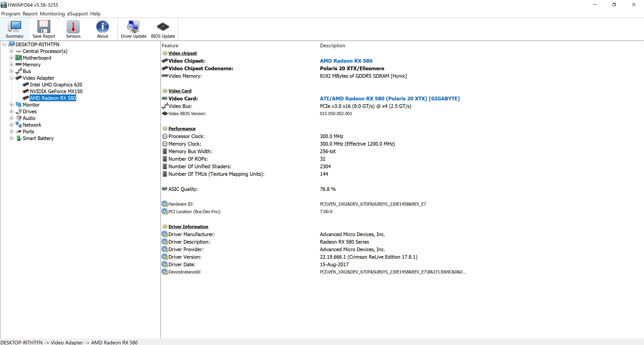Expand the Network tree node
Viewport: 644px width, 345px height.
click(11, 125)
